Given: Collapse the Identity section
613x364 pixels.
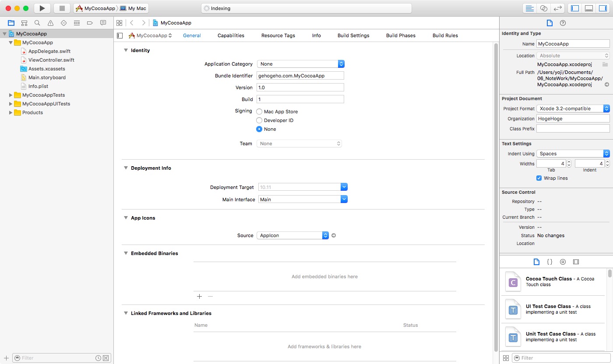Looking at the screenshot, I should 126,50.
